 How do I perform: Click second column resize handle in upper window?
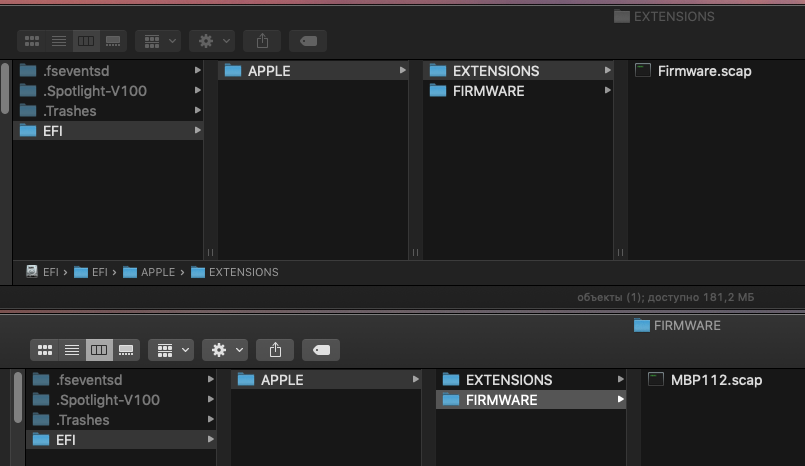(415, 253)
